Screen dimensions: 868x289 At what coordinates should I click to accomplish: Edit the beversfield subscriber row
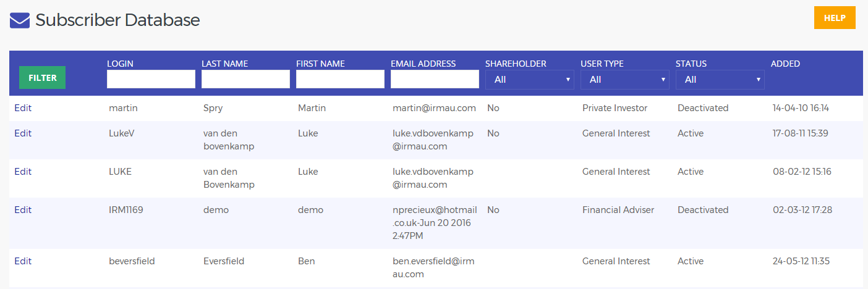23,261
